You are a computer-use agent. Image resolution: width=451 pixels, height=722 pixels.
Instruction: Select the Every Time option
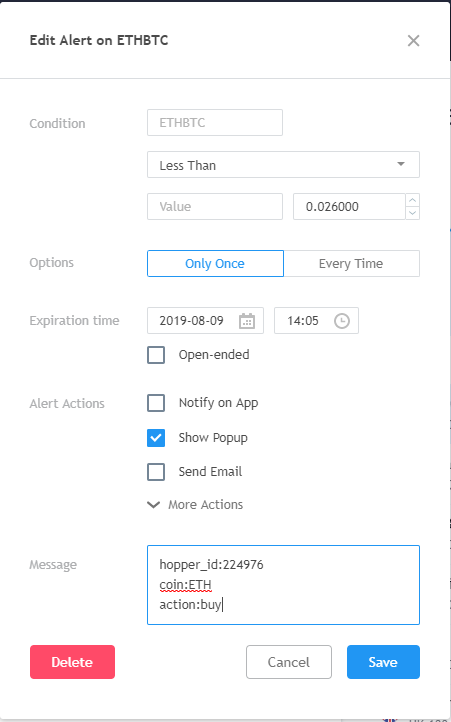(351, 263)
